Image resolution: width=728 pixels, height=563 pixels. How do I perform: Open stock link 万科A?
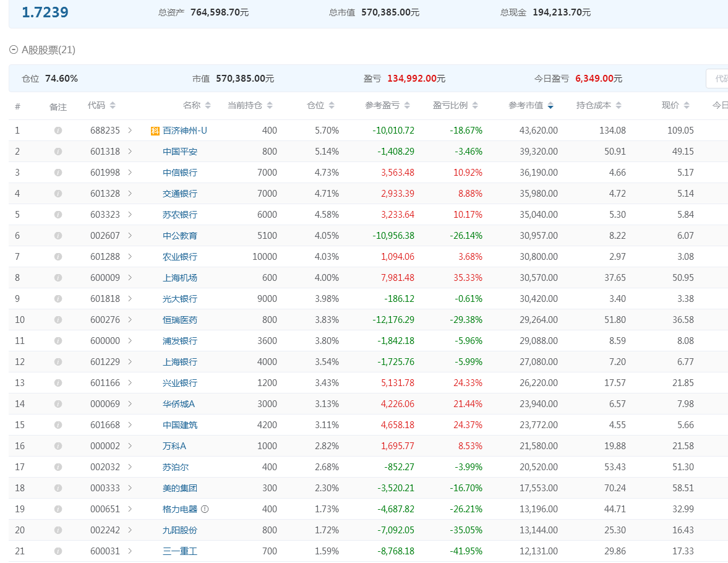(174, 446)
